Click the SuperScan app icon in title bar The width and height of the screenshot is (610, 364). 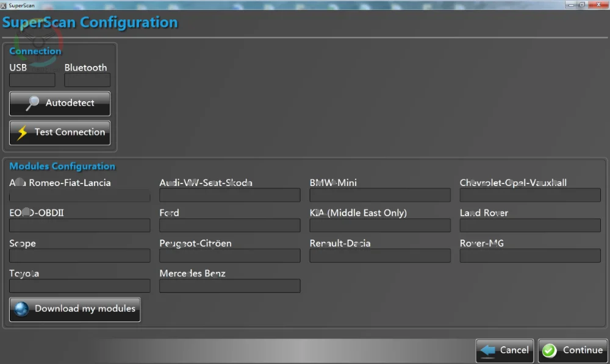[x=4, y=5]
